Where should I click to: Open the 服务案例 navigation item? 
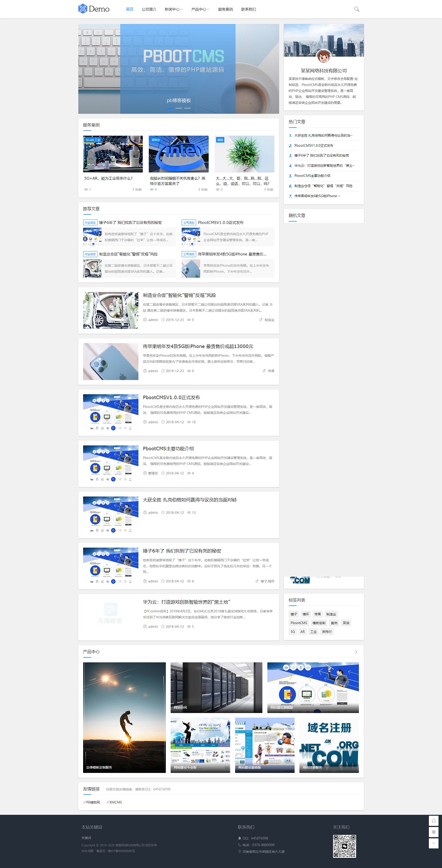point(225,9)
